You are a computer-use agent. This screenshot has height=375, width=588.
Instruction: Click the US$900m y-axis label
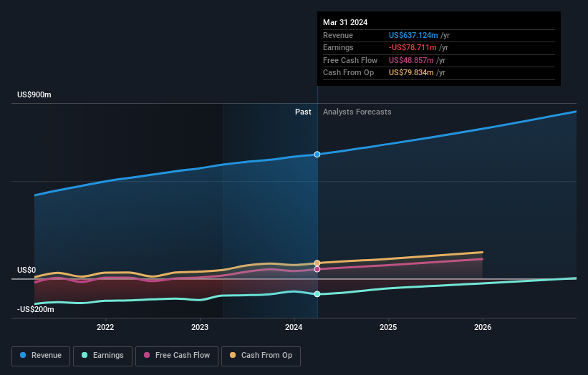point(34,94)
